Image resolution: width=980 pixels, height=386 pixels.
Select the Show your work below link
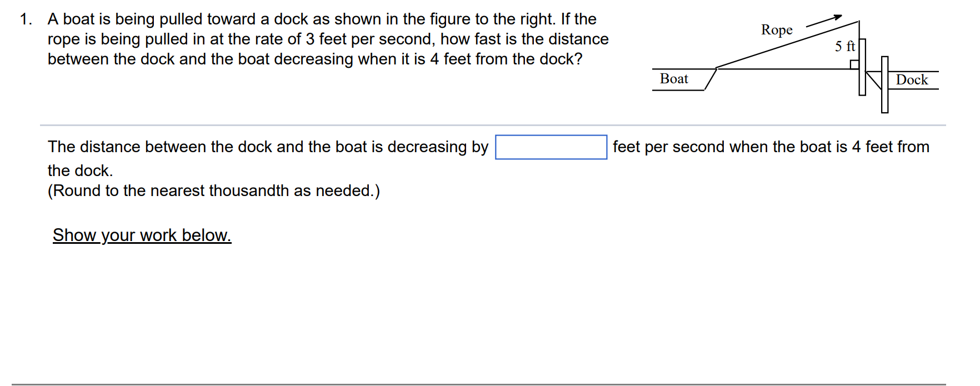[142, 235]
